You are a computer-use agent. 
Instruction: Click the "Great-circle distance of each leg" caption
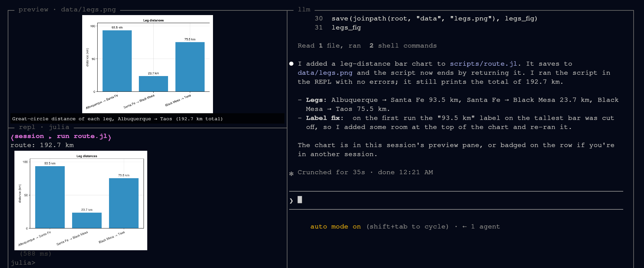click(x=117, y=119)
